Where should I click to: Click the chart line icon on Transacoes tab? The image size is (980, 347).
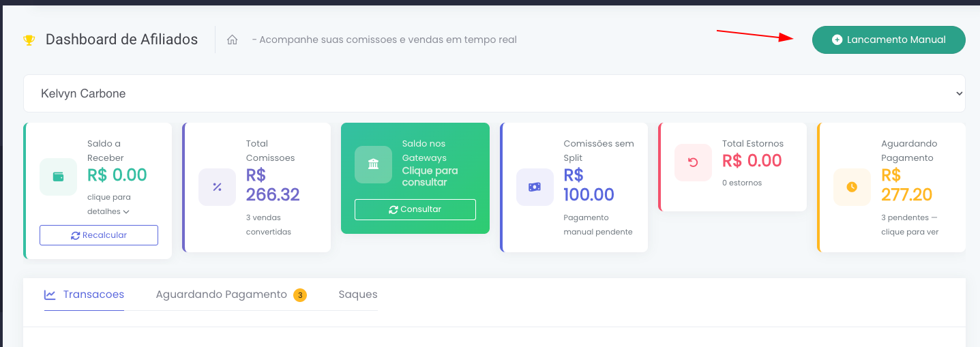click(50, 295)
